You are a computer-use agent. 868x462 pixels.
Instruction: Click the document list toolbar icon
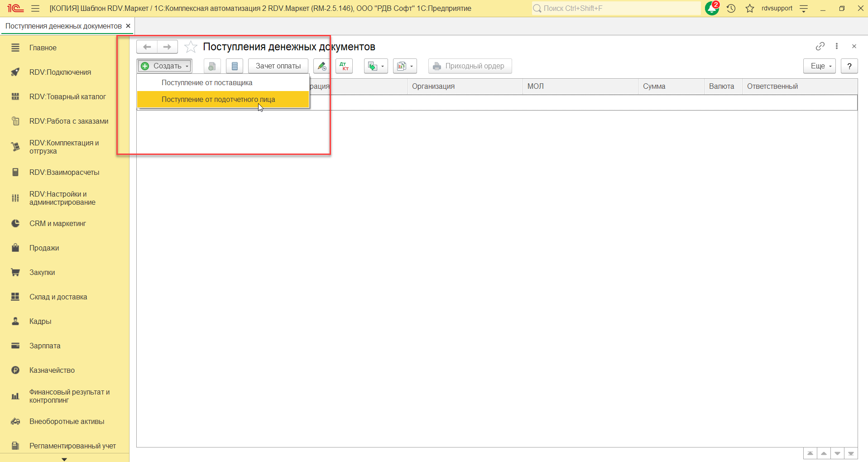pos(235,66)
